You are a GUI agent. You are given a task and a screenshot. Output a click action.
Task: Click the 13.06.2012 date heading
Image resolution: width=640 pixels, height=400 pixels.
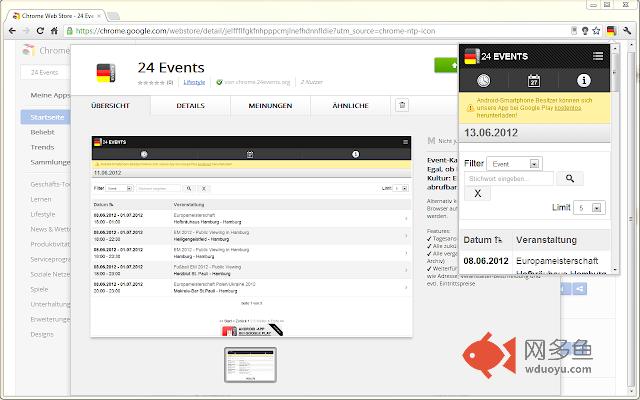(x=491, y=133)
